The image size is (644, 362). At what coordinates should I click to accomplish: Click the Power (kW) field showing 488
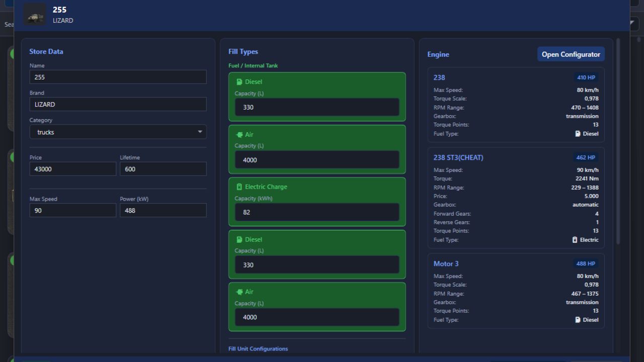163,210
